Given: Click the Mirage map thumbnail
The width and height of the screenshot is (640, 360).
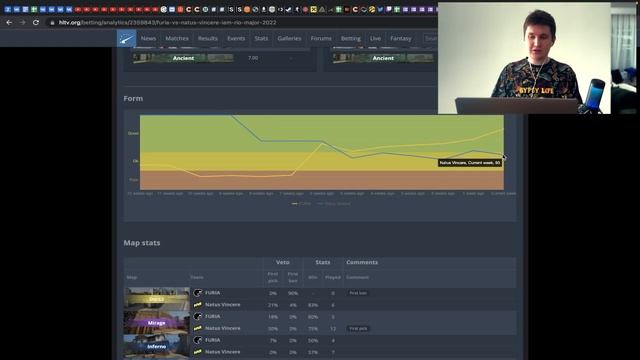Looking at the screenshot, I should (157, 322).
